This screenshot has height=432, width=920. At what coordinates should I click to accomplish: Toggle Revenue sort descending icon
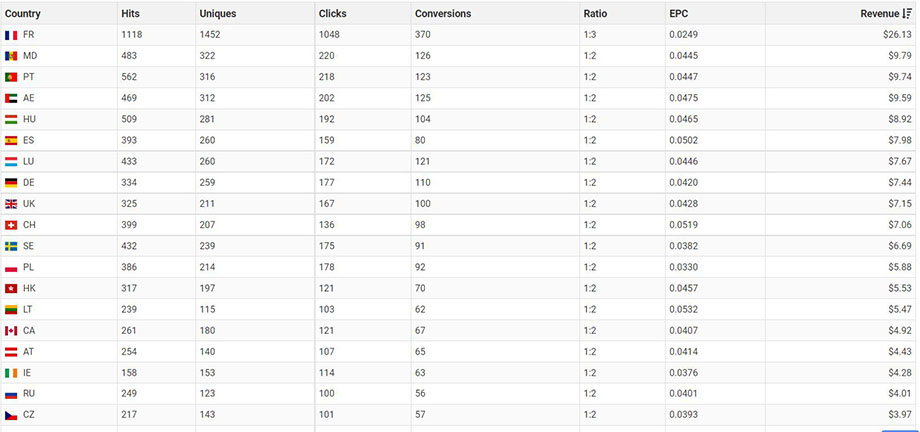point(908,13)
